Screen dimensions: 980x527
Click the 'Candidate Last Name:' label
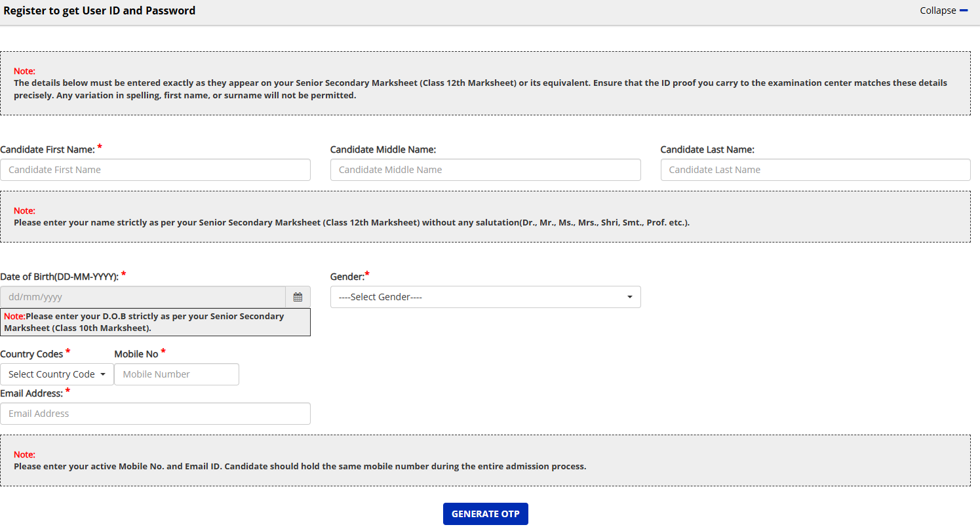tap(707, 149)
